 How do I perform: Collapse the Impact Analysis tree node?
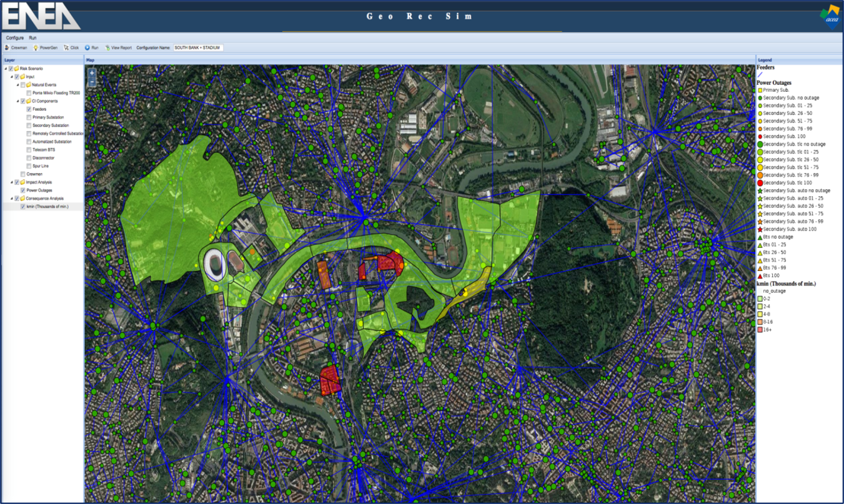[x=12, y=182]
